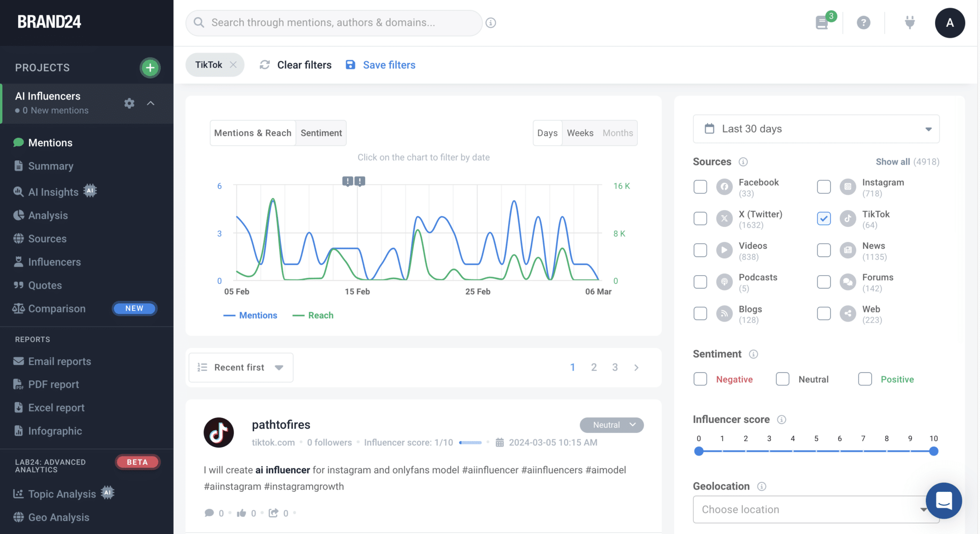Switch chart to Days view
This screenshot has width=980, height=534.
pyautogui.click(x=547, y=133)
